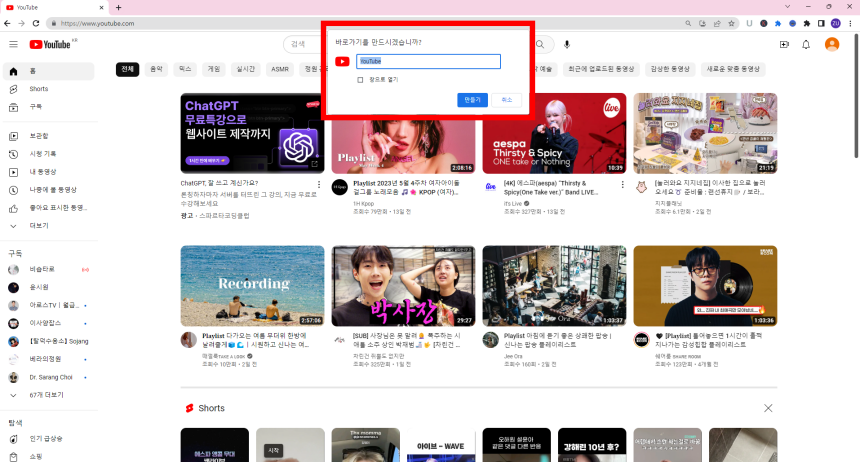Image resolution: width=860 pixels, height=462 pixels.
Task: Open 보관함 library in the sidebar
Action: 49,136
